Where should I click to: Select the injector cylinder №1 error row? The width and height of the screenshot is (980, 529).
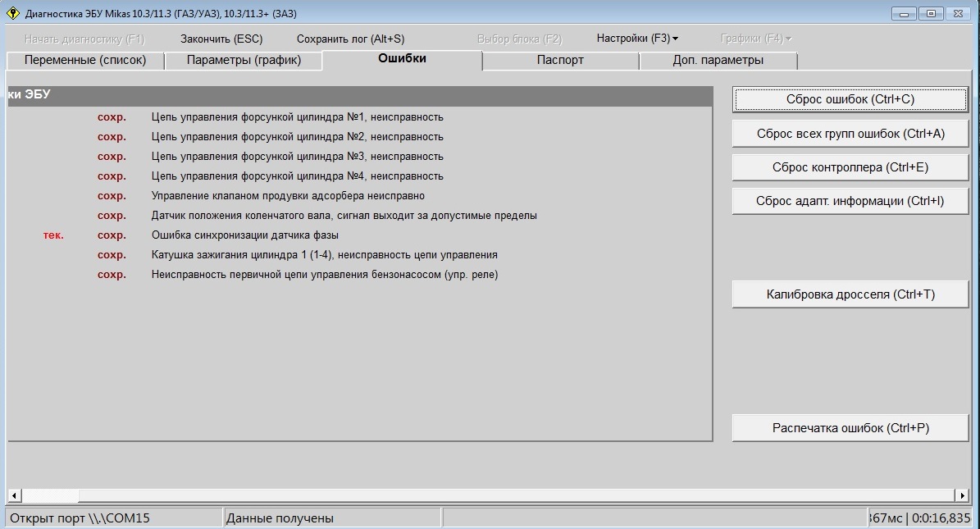tap(297, 117)
